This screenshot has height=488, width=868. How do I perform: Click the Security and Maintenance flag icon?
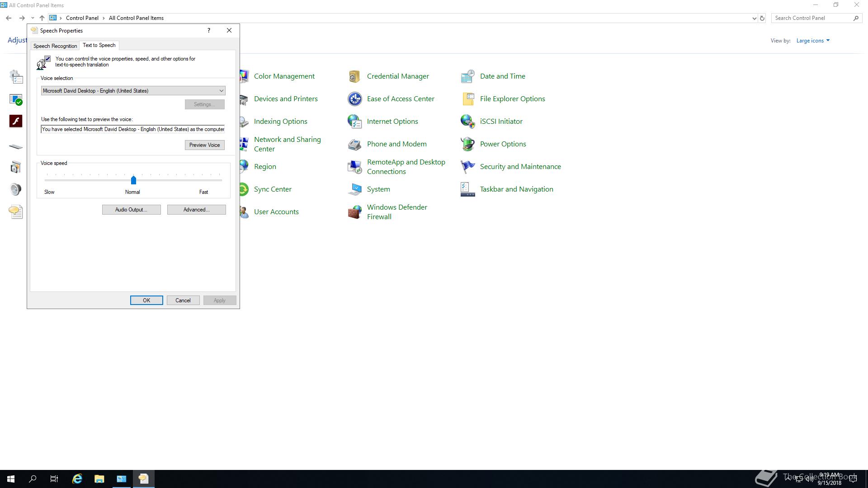(467, 167)
